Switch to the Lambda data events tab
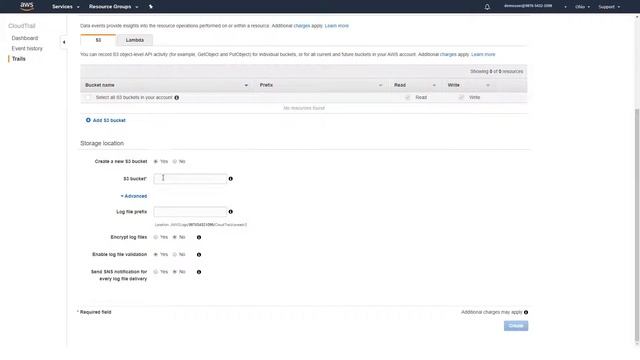 (x=135, y=40)
